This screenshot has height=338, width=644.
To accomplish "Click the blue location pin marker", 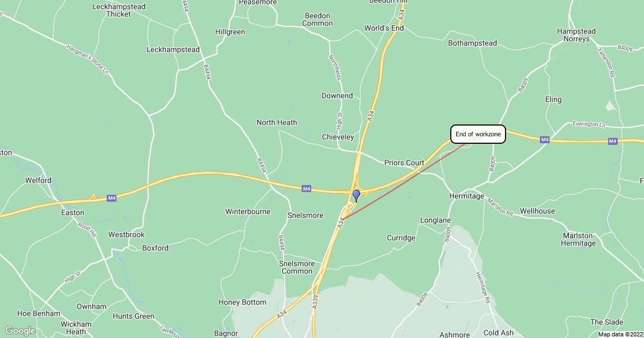I will point(356,196).
